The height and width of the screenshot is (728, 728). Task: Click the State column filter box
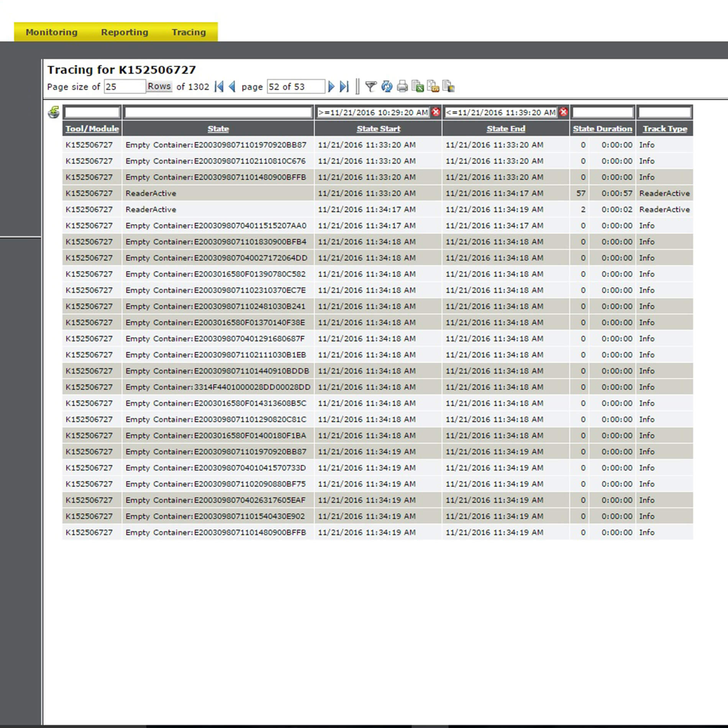(x=218, y=112)
